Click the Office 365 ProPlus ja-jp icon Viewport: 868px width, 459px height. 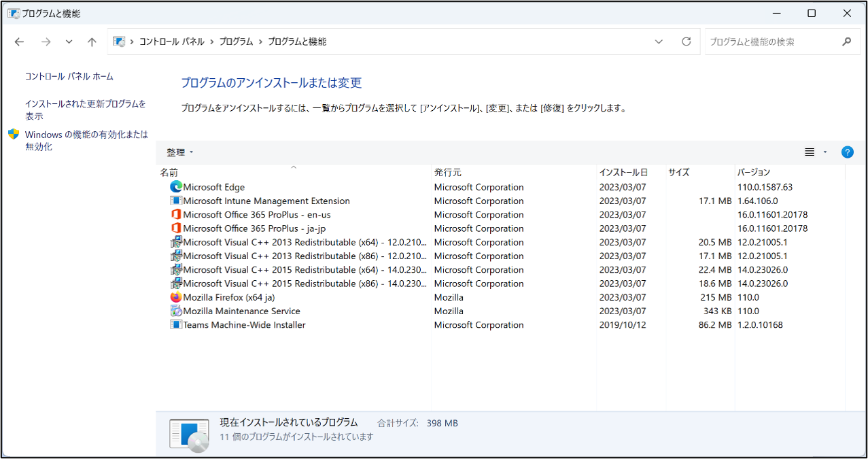tap(176, 228)
